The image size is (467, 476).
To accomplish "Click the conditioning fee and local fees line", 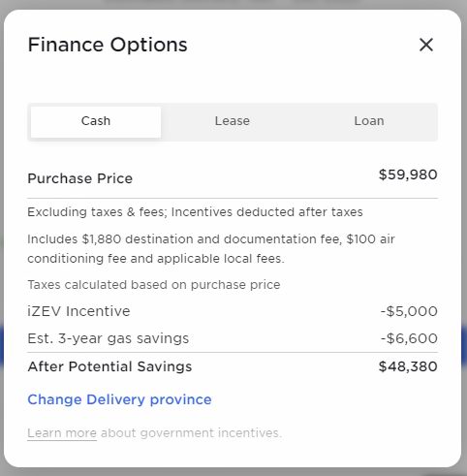I will coord(156,259).
